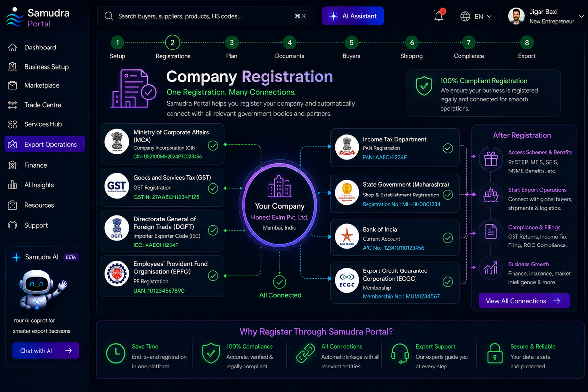Click the gift box schemes icon

[x=491, y=159]
